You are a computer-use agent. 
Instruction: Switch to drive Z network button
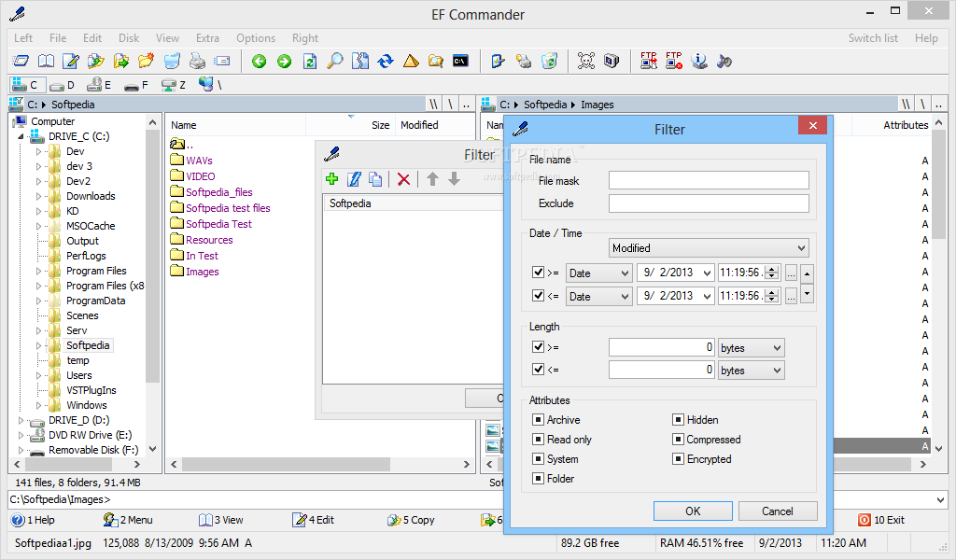pos(173,85)
